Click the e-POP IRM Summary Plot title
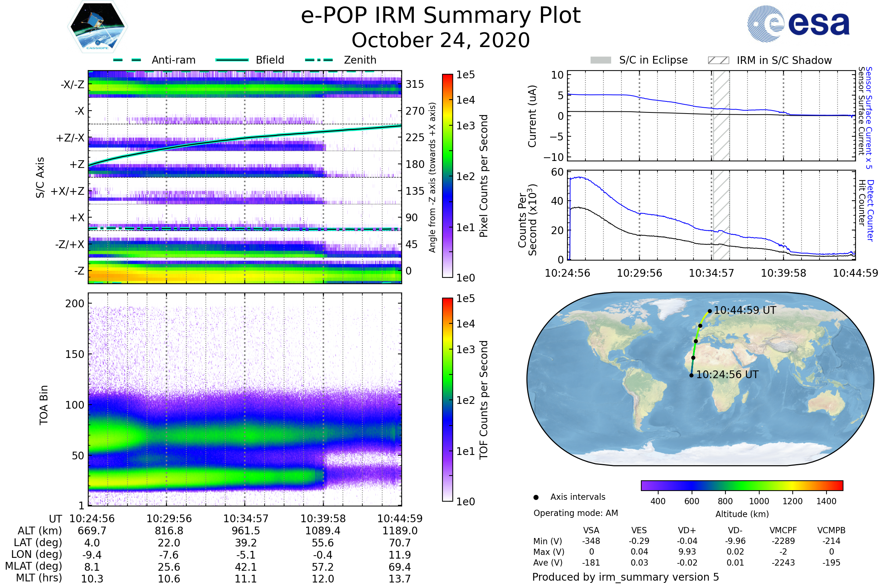 coord(441,16)
